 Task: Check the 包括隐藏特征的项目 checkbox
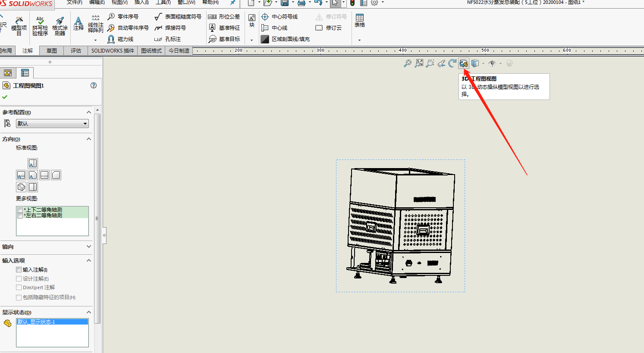[x=19, y=297]
